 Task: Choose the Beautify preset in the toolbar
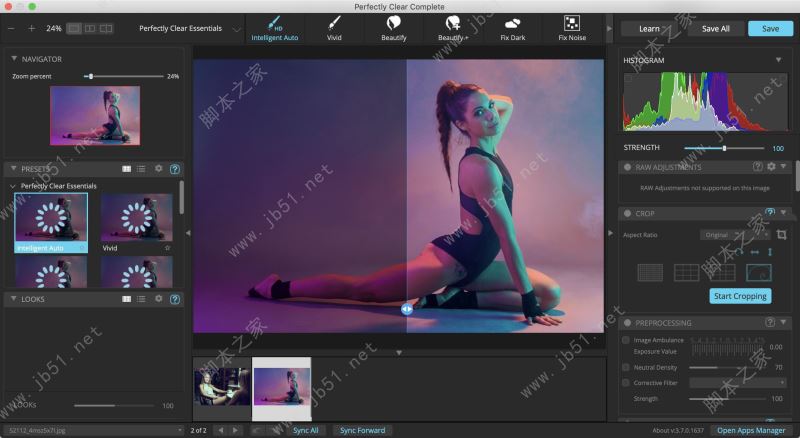(393, 29)
